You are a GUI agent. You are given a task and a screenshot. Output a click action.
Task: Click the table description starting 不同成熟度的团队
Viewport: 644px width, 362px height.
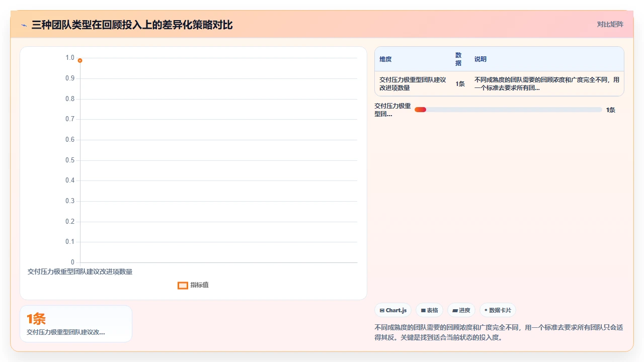click(x=547, y=84)
